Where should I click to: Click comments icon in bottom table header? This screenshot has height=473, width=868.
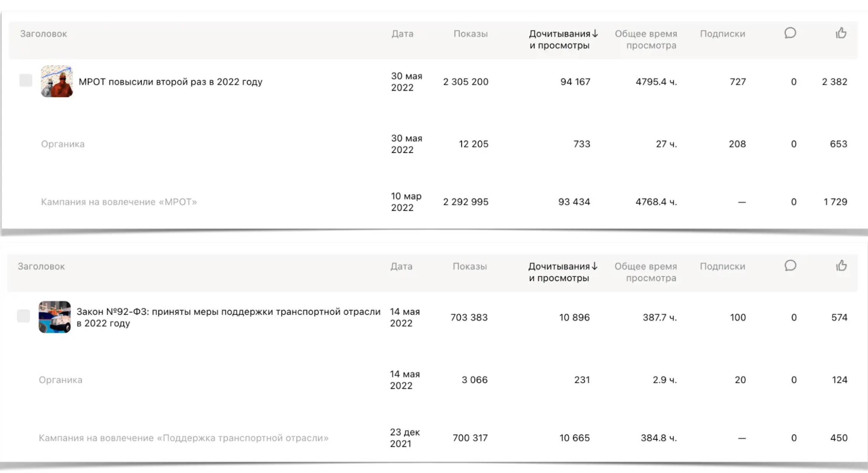pyautogui.click(x=790, y=266)
